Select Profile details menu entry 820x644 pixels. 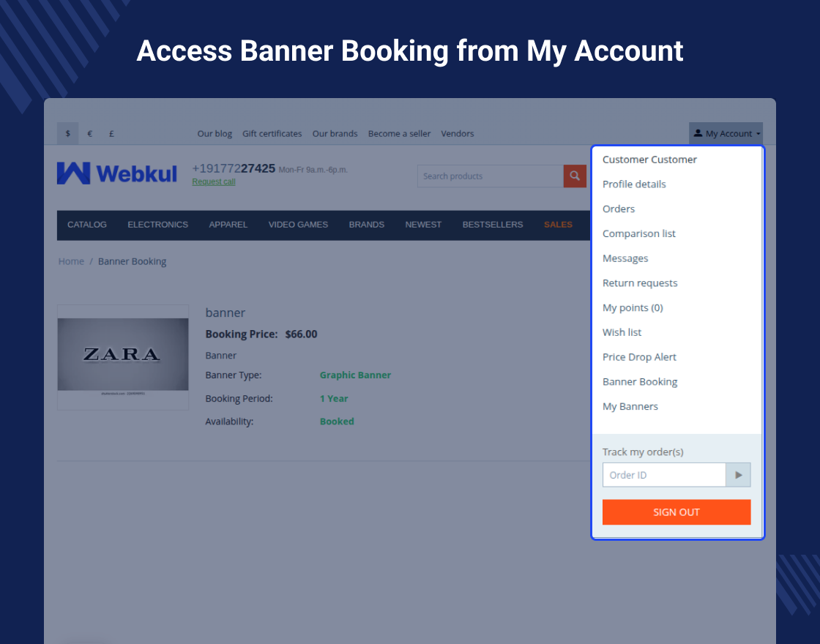tap(634, 184)
